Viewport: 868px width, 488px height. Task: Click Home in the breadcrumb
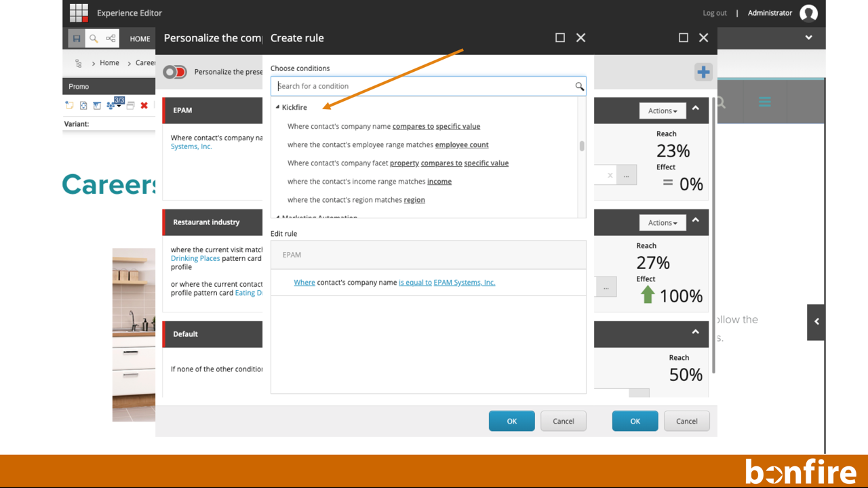(x=109, y=63)
